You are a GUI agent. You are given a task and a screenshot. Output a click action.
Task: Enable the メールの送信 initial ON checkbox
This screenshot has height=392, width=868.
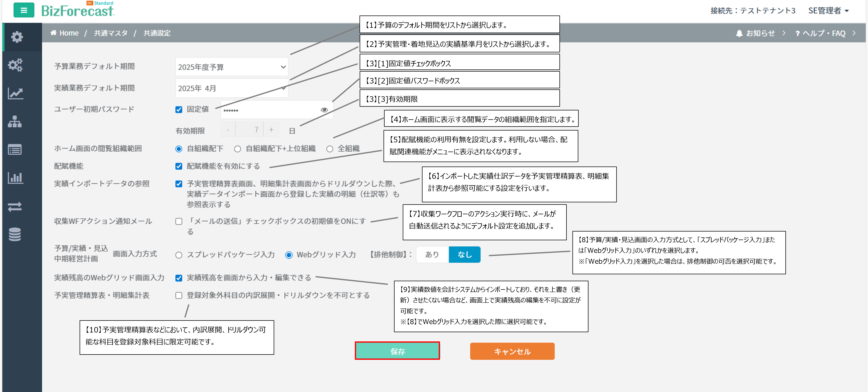click(x=179, y=221)
